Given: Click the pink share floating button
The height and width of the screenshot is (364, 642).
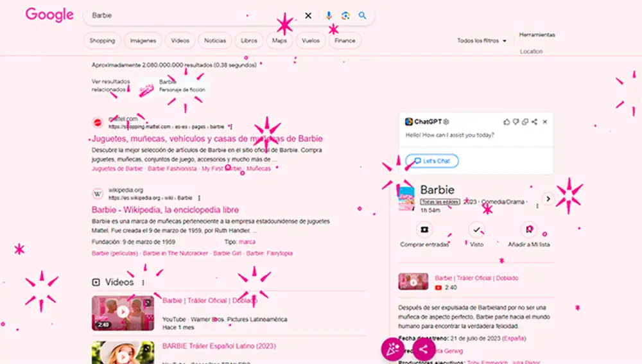Looking at the screenshot, I should (424, 349).
